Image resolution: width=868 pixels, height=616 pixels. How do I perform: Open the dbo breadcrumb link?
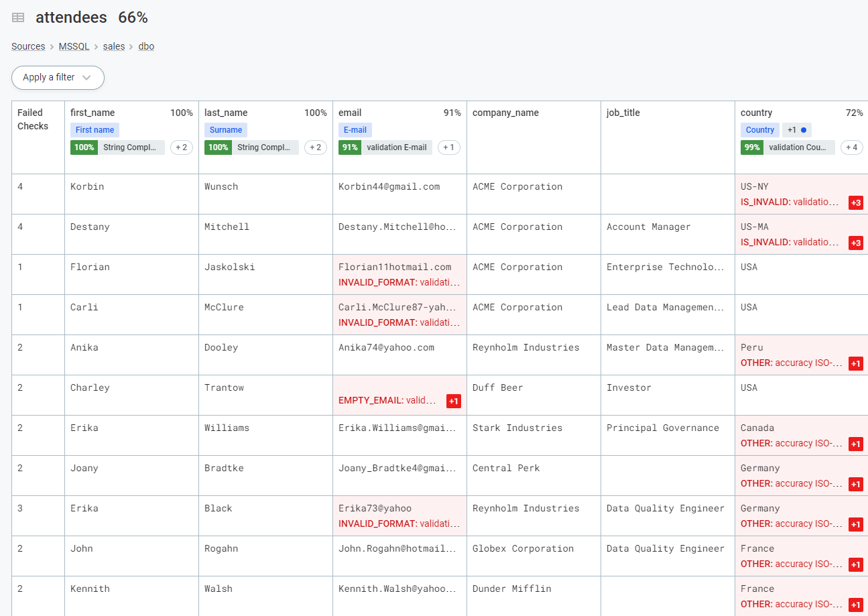pyautogui.click(x=146, y=47)
